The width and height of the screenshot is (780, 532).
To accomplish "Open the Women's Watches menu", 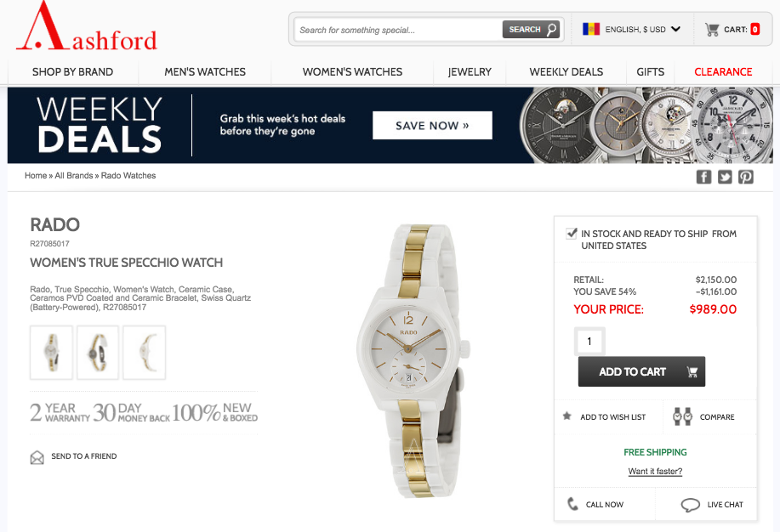I will pyautogui.click(x=352, y=71).
